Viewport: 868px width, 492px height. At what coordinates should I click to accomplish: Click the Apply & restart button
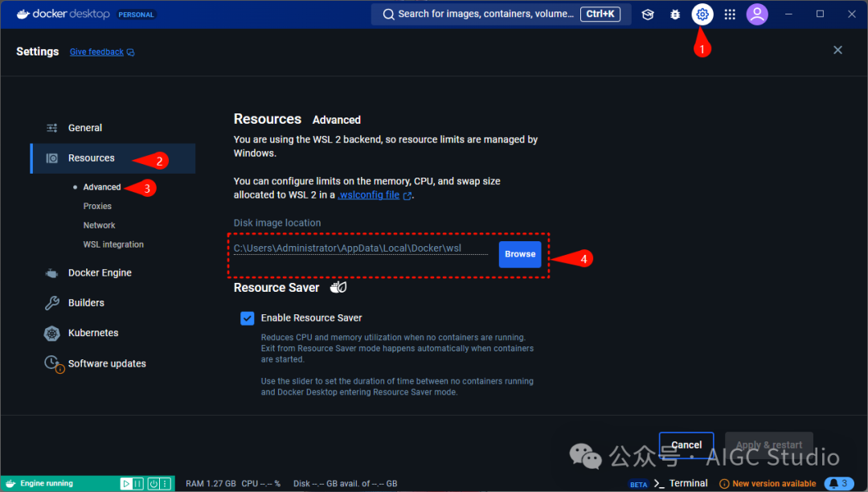tap(769, 445)
